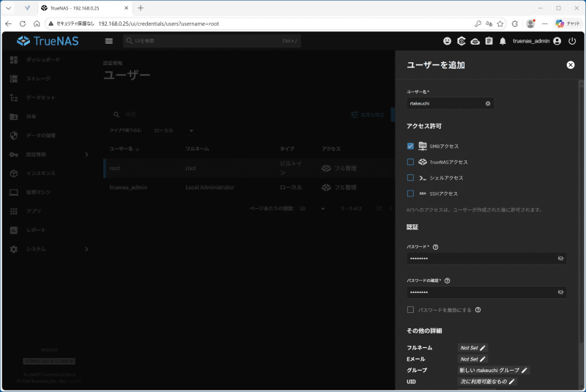Open the TrueNAS Connect cloud status icon

[475, 41]
